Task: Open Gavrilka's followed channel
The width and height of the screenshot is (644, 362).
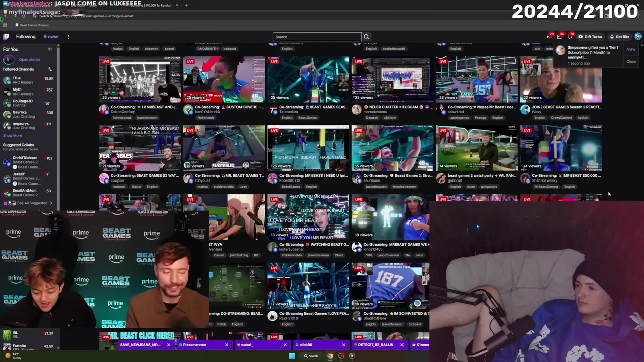Action: click(x=29, y=114)
